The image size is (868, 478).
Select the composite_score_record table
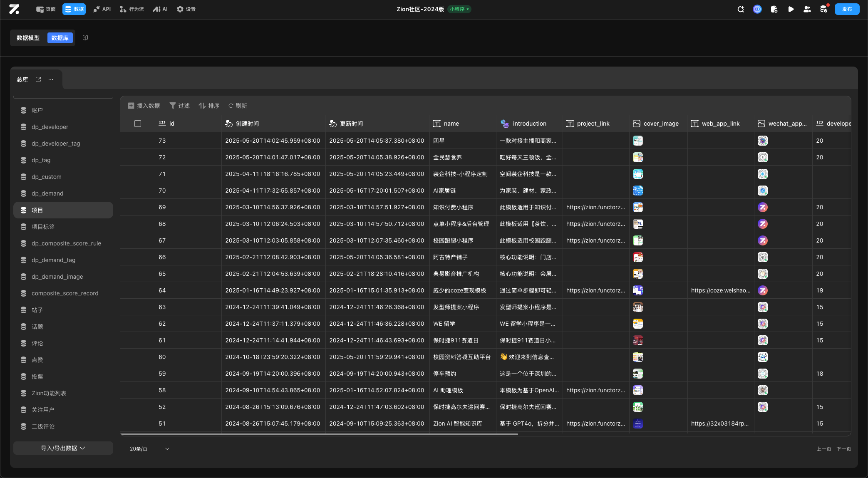(x=63, y=293)
